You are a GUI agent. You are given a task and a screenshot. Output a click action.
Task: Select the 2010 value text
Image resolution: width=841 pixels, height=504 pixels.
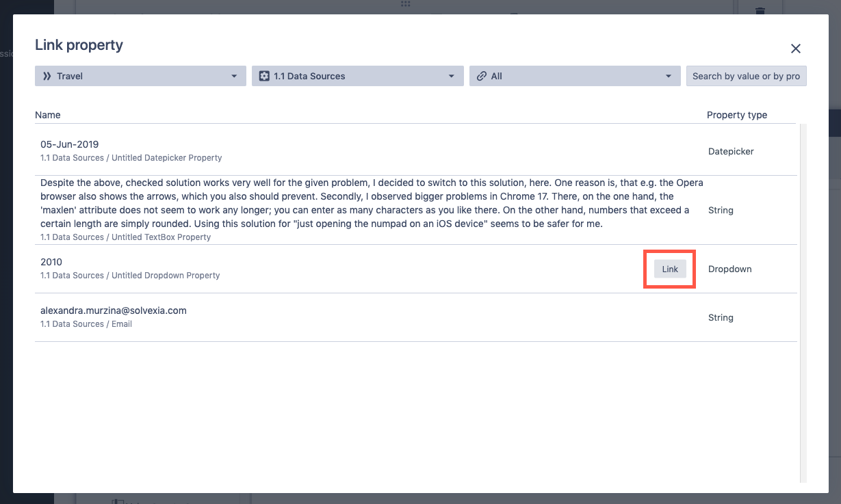pyautogui.click(x=51, y=262)
